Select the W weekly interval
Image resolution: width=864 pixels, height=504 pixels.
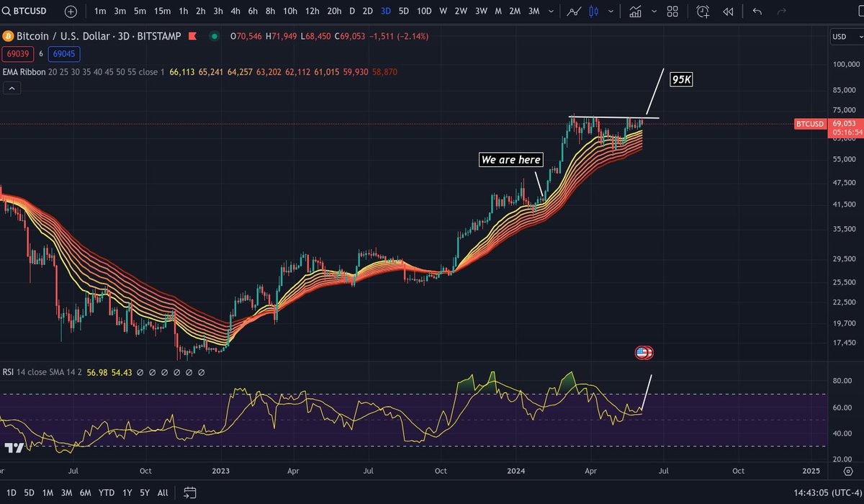click(444, 11)
